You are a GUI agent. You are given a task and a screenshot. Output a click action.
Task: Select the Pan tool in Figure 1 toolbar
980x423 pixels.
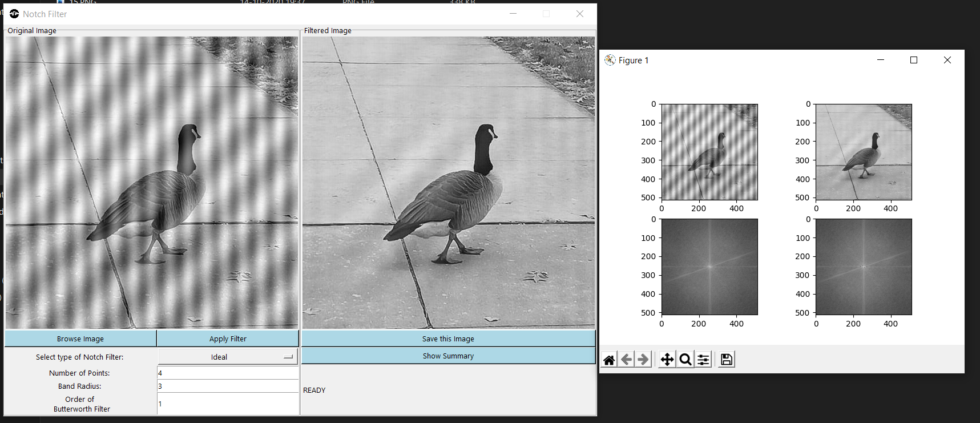pyautogui.click(x=667, y=360)
